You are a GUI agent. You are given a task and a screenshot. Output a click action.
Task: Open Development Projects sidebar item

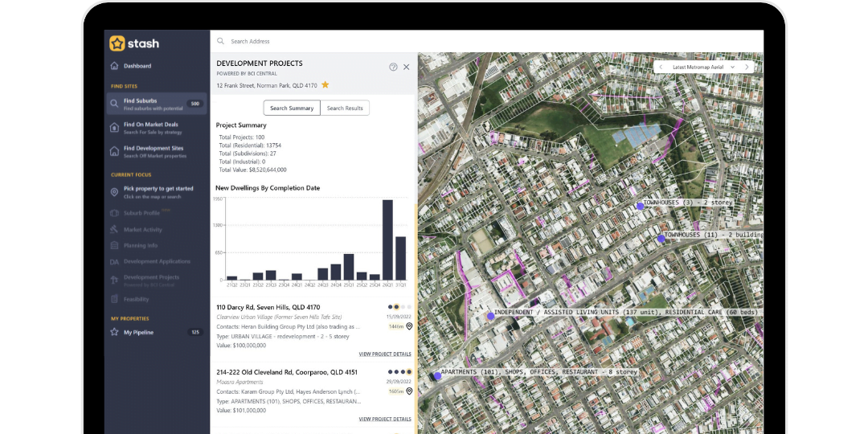coord(151,280)
